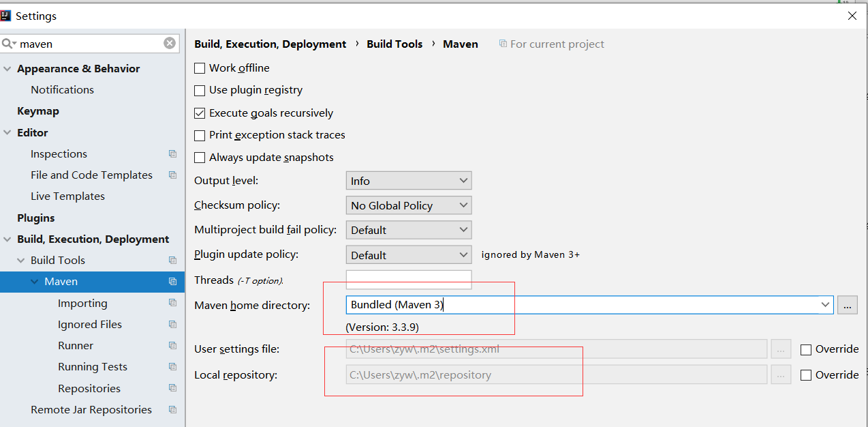The image size is (868, 427).
Task: Enable the Work offline checkbox
Action: [200, 68]
